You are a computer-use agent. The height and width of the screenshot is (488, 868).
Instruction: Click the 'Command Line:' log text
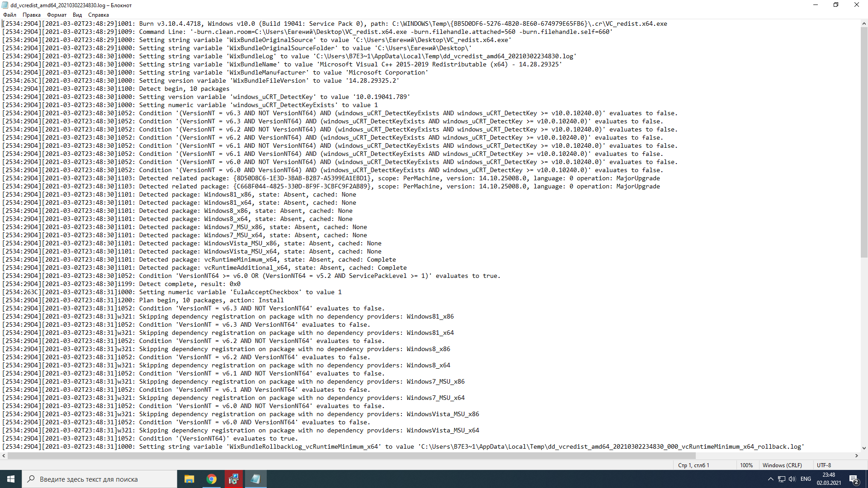tap(162, 32)
